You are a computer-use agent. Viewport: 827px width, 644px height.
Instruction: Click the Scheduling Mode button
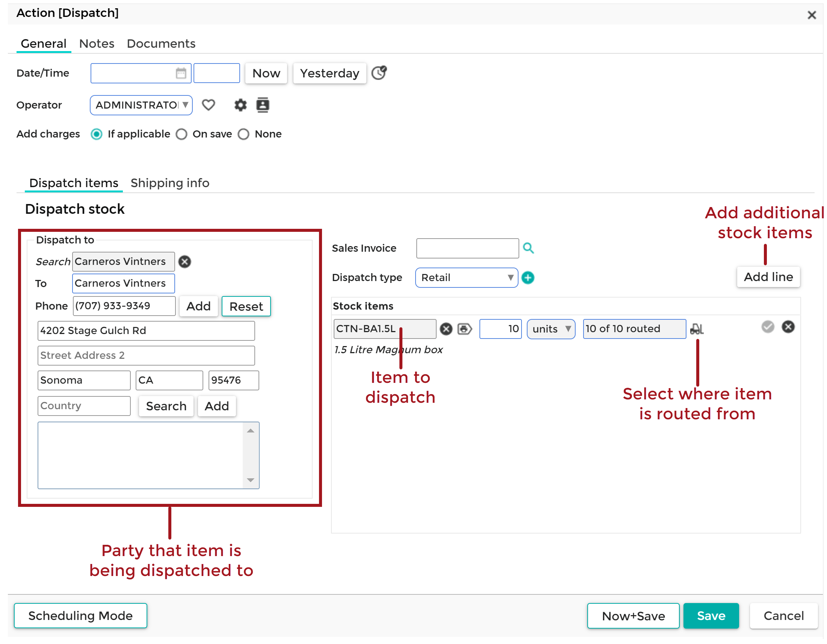81,616
